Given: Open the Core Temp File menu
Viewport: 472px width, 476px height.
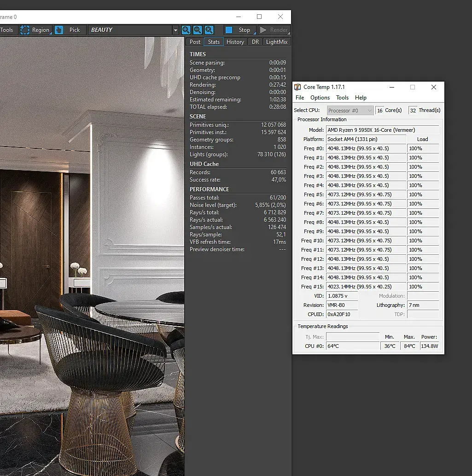Looking at the screenshot, I should [300, 98].
